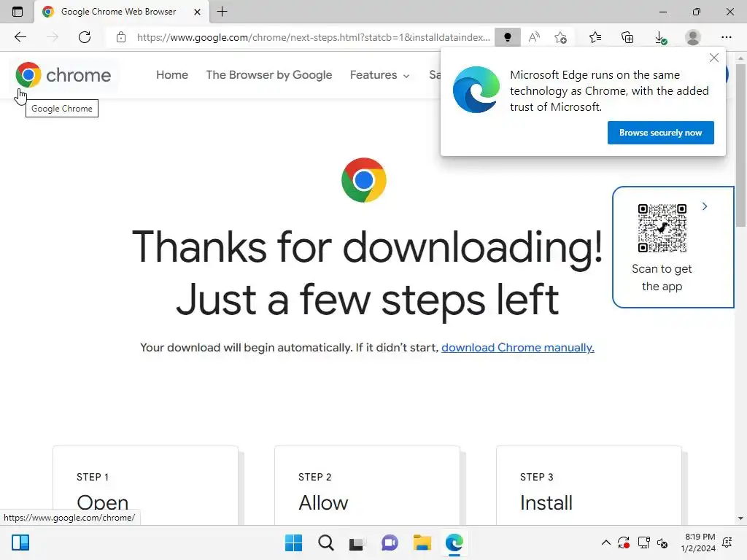Viewport: 747px width, 560px height.
Task: Activate the Read aloud icon
Action: tap(534, 37)
